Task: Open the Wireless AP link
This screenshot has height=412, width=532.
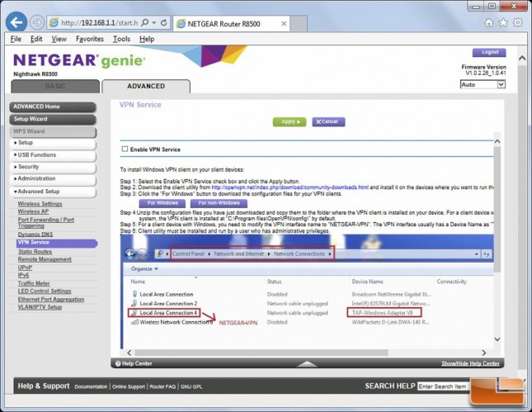Action: 33,211
